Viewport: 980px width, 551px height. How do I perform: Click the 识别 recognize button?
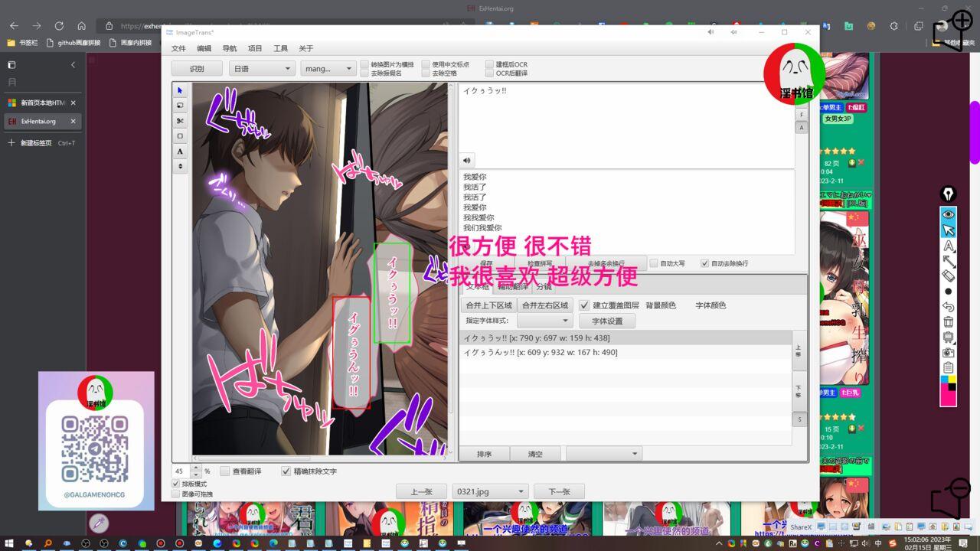(197, 69)
